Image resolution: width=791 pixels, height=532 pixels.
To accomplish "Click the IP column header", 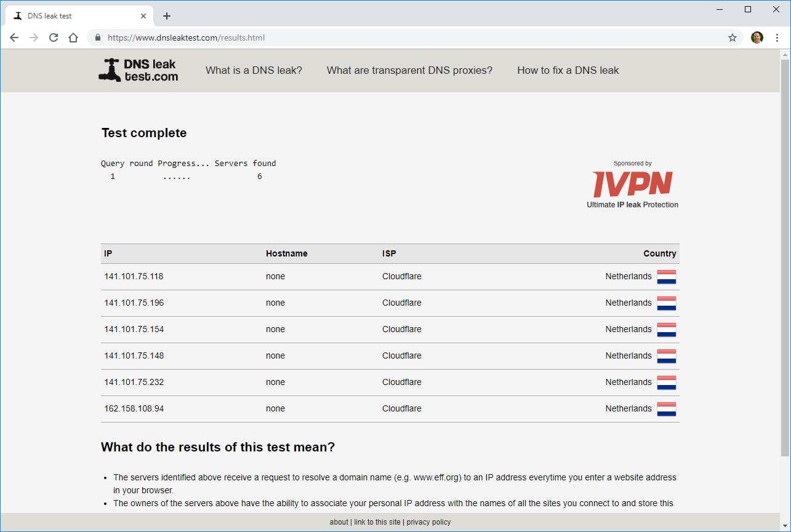I will pyautogui.click(x=108, y=253).
